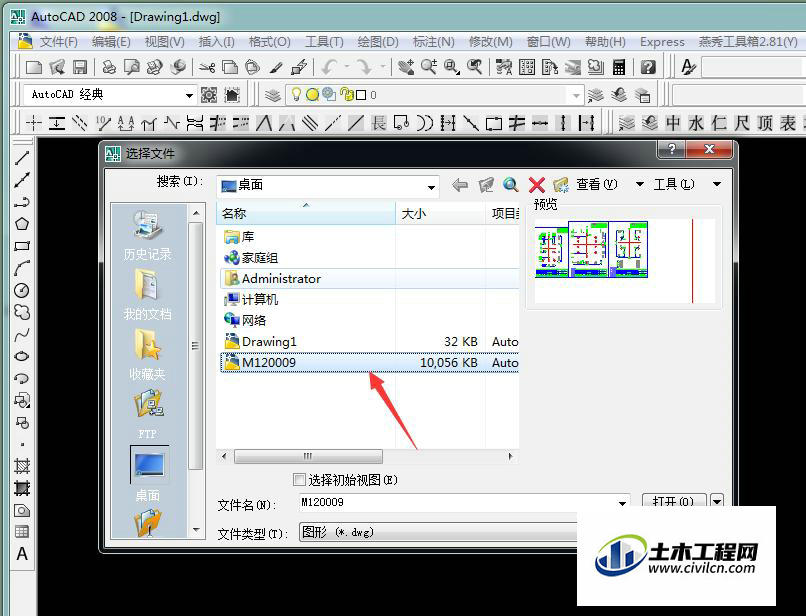This screenshot has height=616, width=806.
Task: Click My Documents shortcut in places bar
Action: (x=148, y=295)
